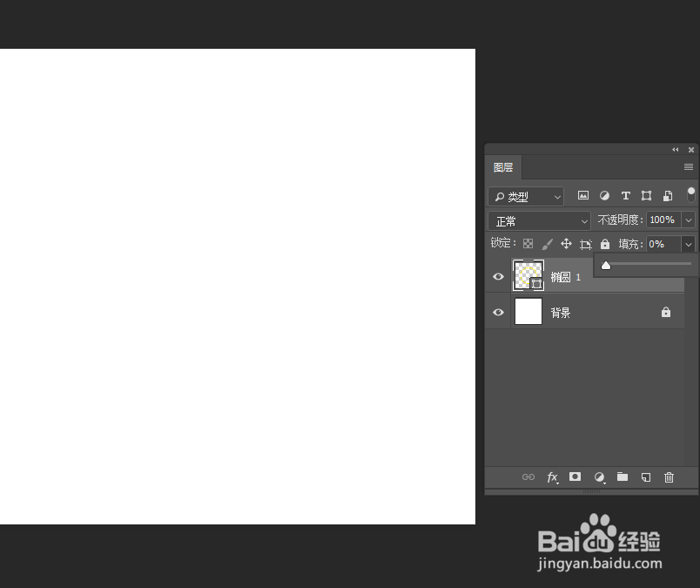Screen dimensions: 700x588
Task: Click the 不透明度 label
Action: (620, 220)
